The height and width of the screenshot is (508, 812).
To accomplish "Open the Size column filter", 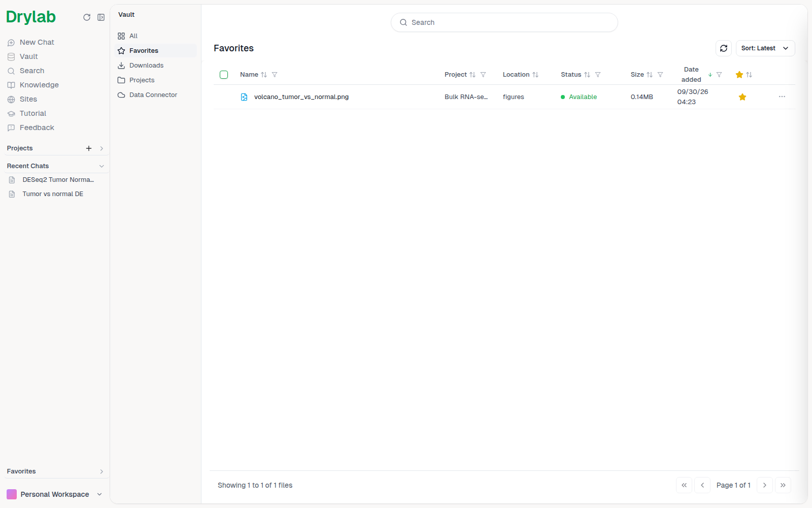I will (x=660, y=75).
